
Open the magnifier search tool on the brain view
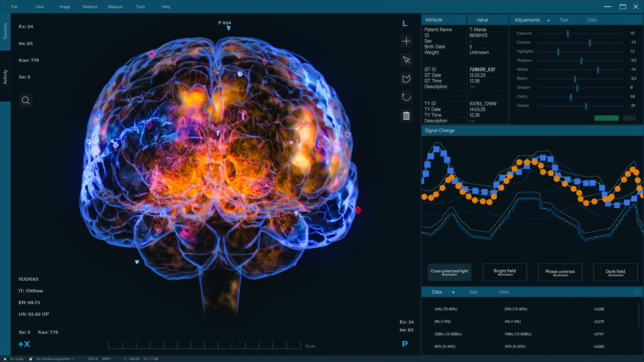(x=26, y=100)
